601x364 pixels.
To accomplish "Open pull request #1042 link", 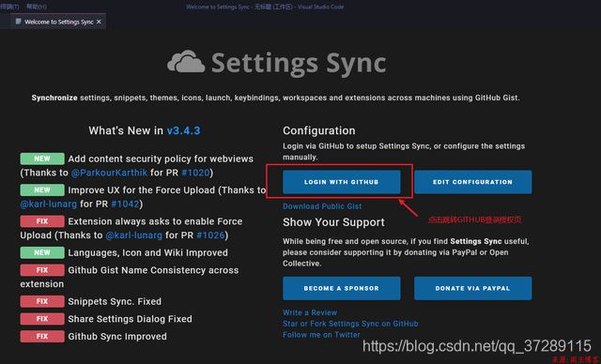I will click(x=125, y=204).
